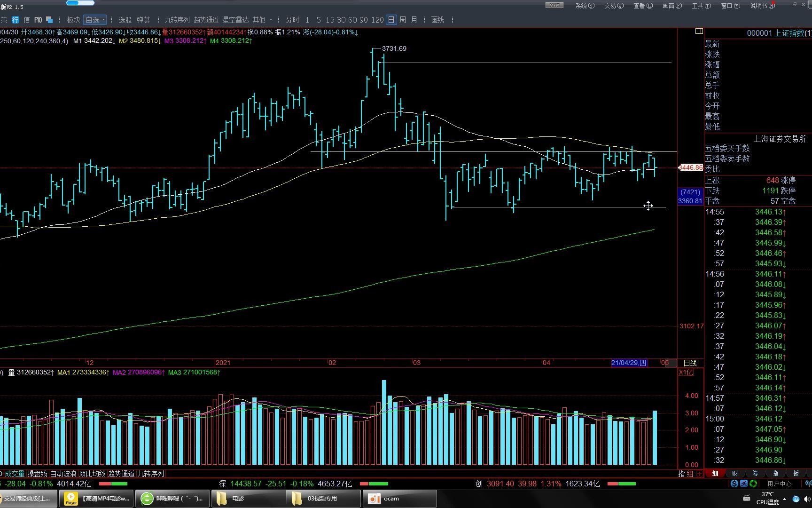Image resolution: width=812 pixels, height=508 pixels.
Task: Open the 查看(L) menu
Action: [643, 6]
